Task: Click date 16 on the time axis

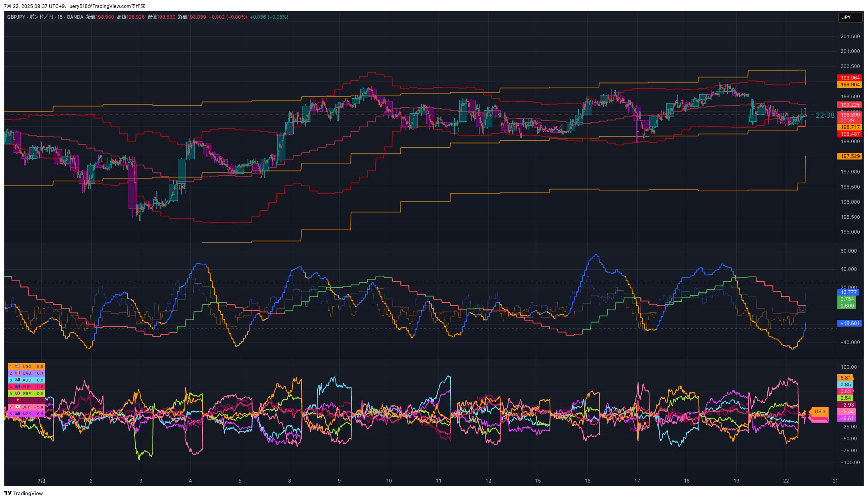Action: (x=587, y=481)
